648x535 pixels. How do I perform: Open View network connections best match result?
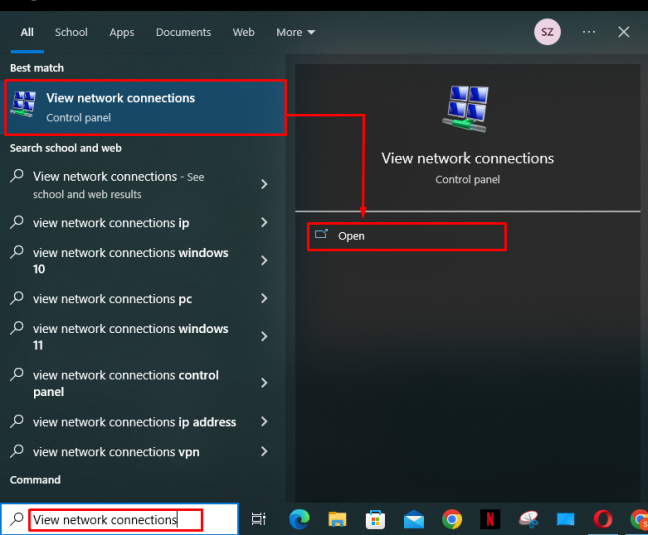pyautogui.click(x=145, y=107)
